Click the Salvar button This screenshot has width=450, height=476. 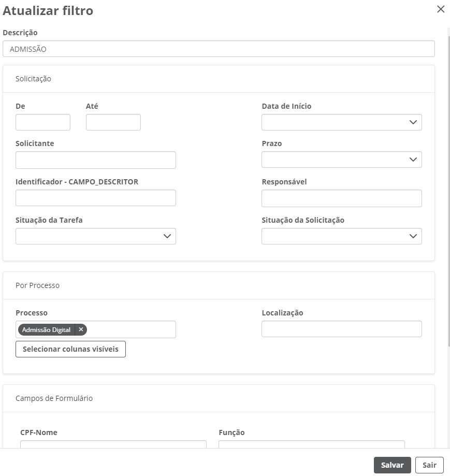point(392,465)
